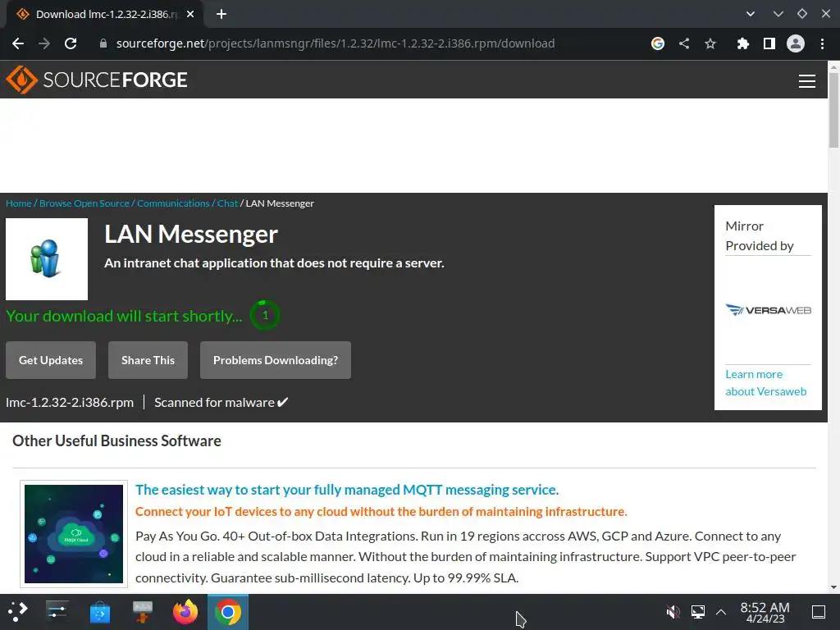Click the muted volume tray icon
Image resolution: width=840 pixels, height=630 pixels.
click(673, 612)
